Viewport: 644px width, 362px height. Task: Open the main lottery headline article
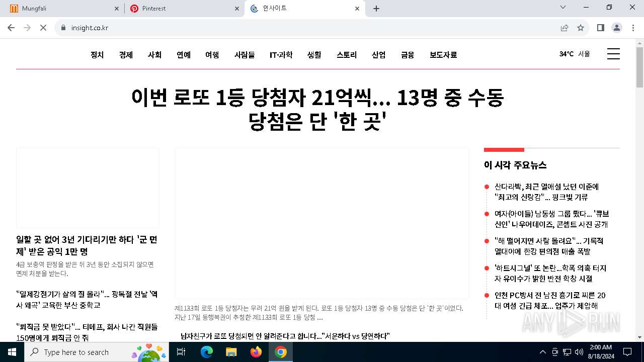coord(317,109)
